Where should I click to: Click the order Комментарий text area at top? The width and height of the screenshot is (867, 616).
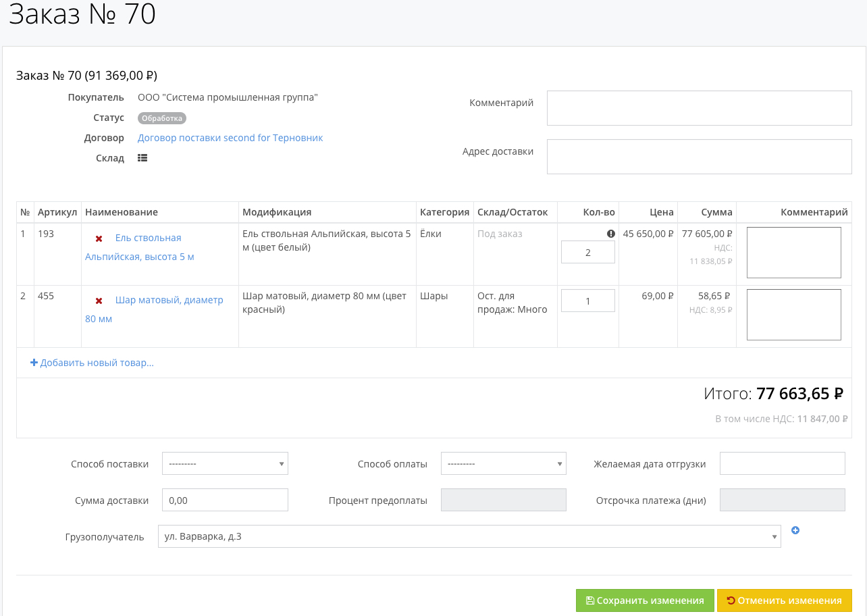pyautogui.click(x=699, y=108)
